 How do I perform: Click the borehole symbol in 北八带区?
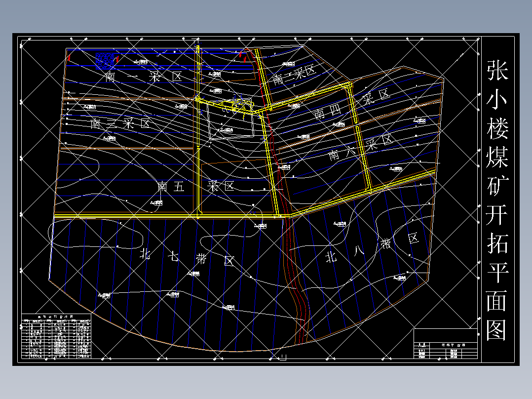[340, 224]
